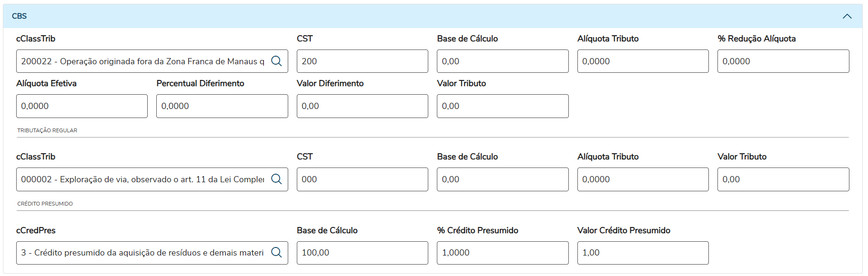
Task: Click the % Redução Alíquota field
Action: tap(783, 61)
